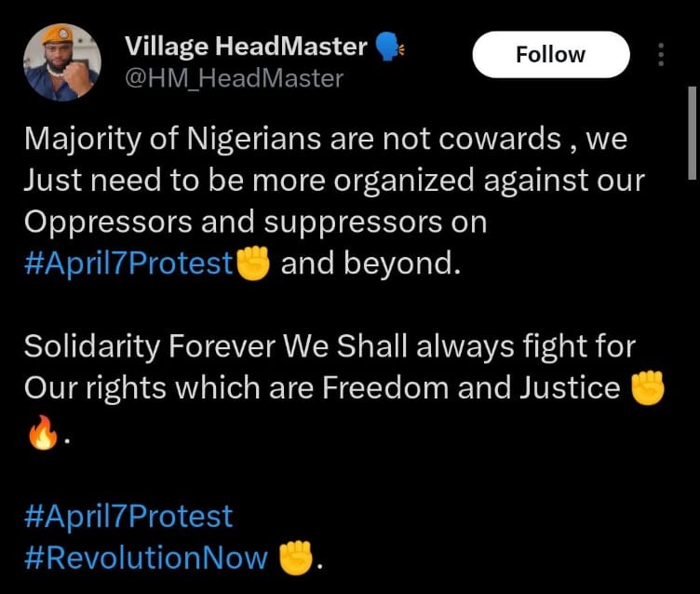700x594 pixels.
Task: Click the Village HeadMaster display name
Action: 245,47
